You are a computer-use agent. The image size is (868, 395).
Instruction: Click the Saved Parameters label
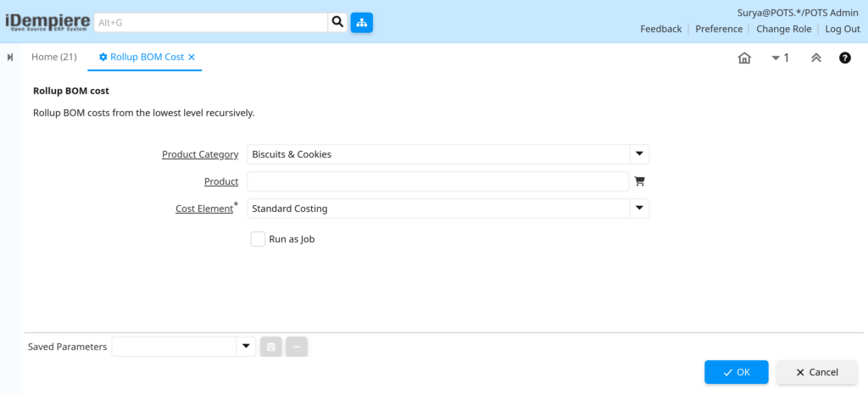[68, 347]
